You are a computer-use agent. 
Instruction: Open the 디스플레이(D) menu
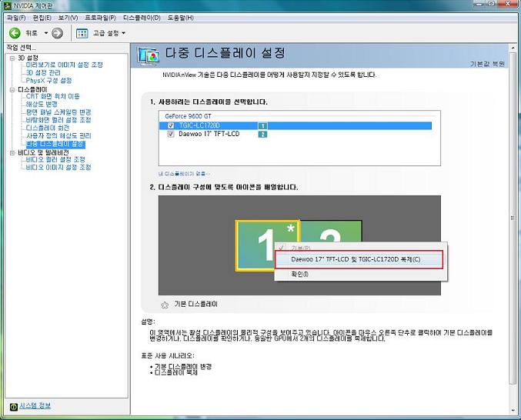(x=142, y=18)
